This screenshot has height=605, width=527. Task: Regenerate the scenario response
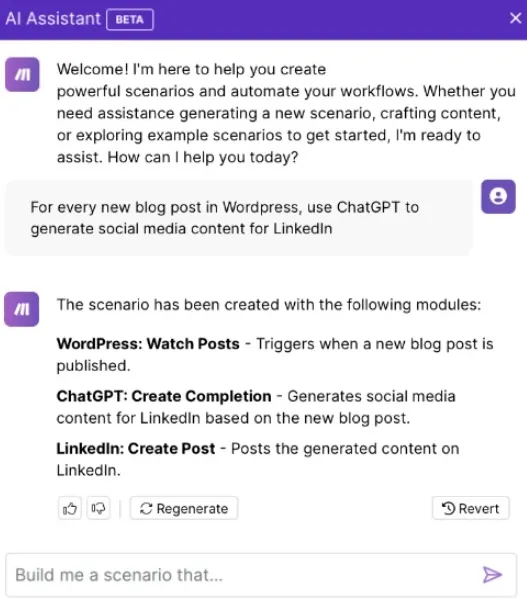click(x=184, y=508)
